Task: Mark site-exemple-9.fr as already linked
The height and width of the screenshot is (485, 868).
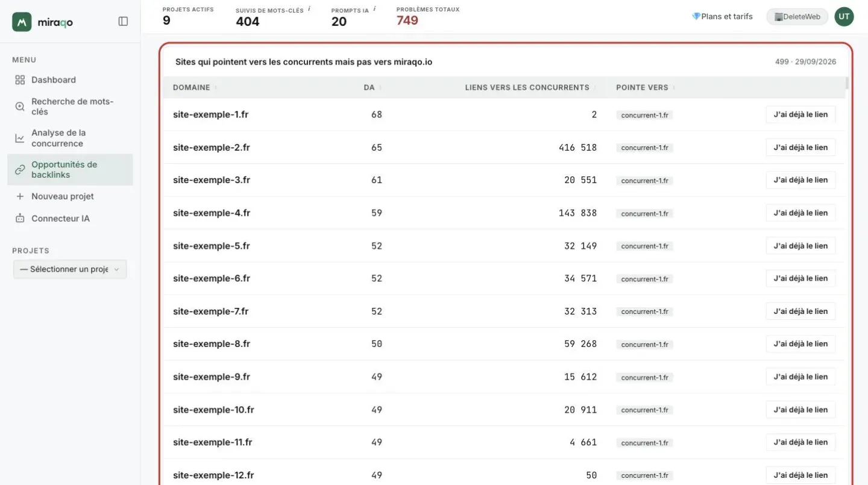Action: (800, 377)
